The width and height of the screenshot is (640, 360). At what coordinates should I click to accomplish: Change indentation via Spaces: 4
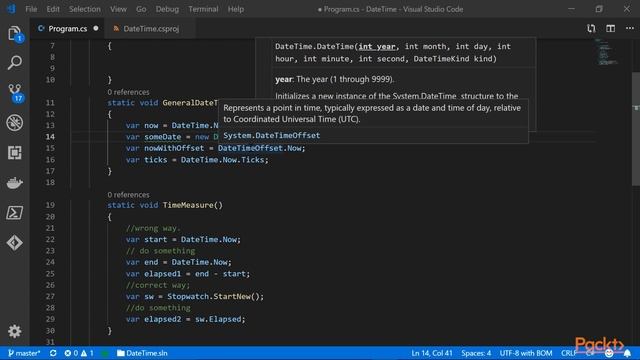click(x=476, y=353)
